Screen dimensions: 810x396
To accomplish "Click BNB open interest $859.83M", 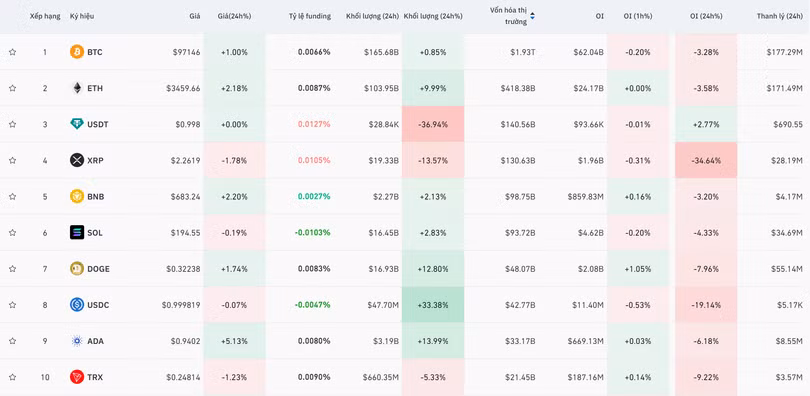I will pyautogui.click(x=585, y=197).
